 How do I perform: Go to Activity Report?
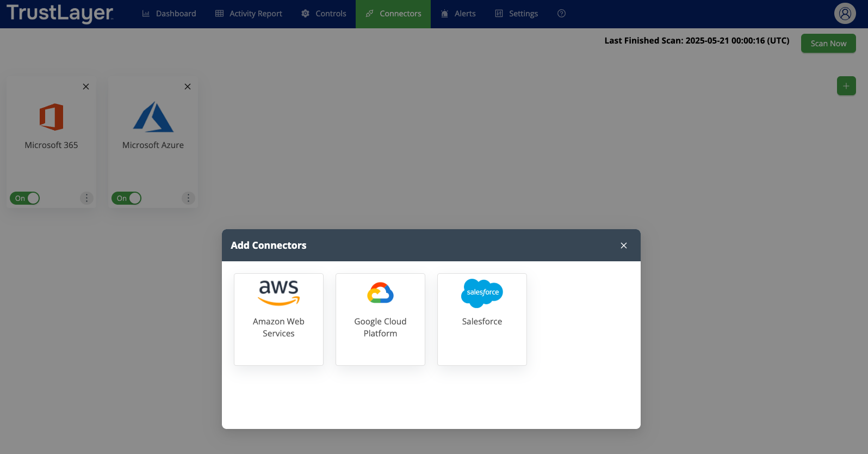click(x=249, y=14)
